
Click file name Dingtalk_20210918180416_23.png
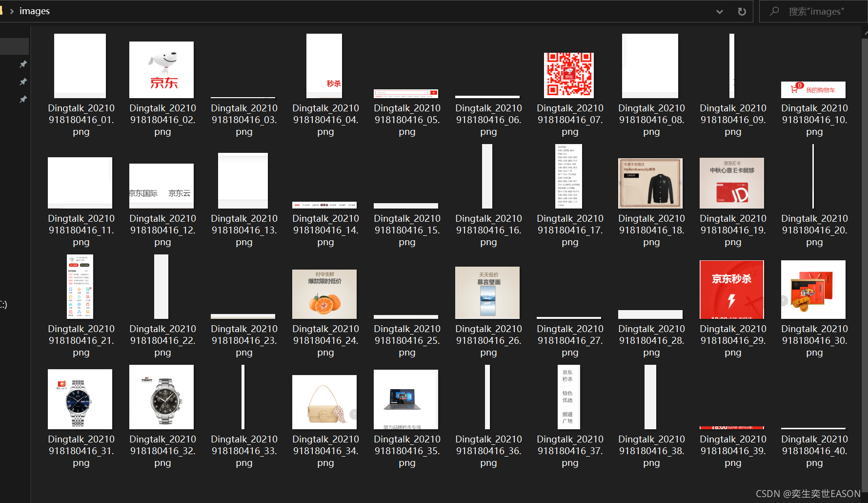click(244, 340)
